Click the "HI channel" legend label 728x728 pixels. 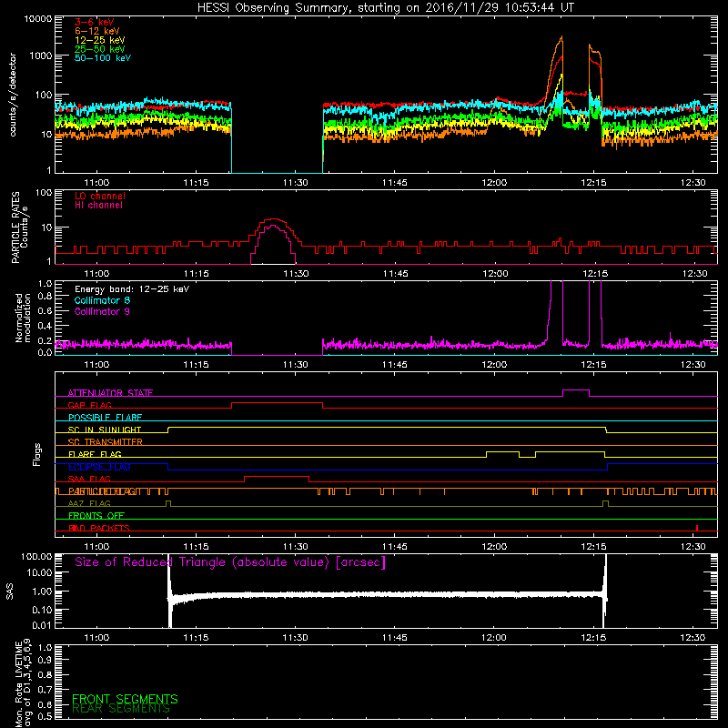tap(98, 206)
